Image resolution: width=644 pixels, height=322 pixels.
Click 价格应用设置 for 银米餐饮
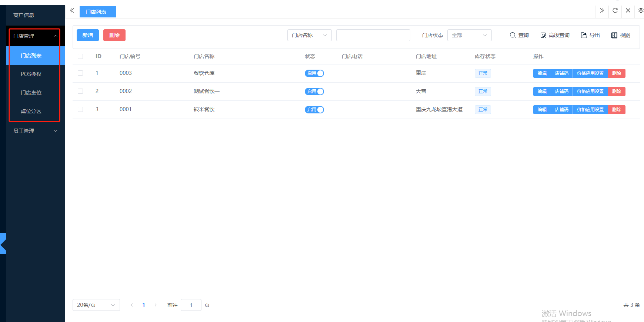590,110
